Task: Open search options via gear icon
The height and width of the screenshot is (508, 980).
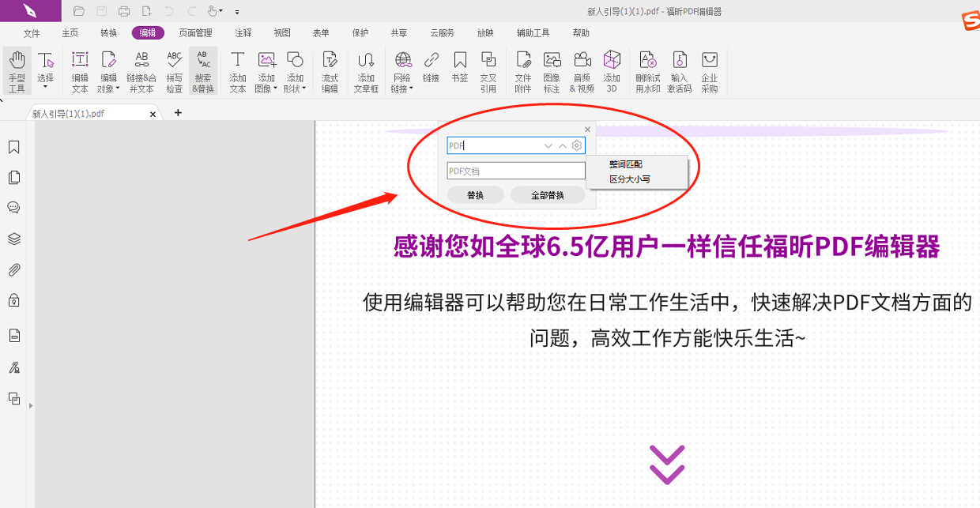Action: [576, 145]
